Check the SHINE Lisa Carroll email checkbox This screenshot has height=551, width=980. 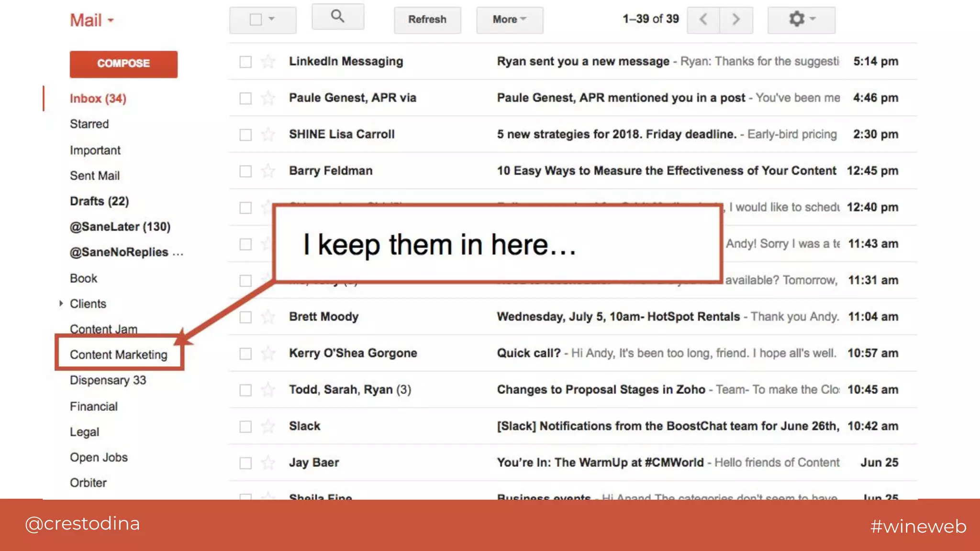click(x=245, y=135)
